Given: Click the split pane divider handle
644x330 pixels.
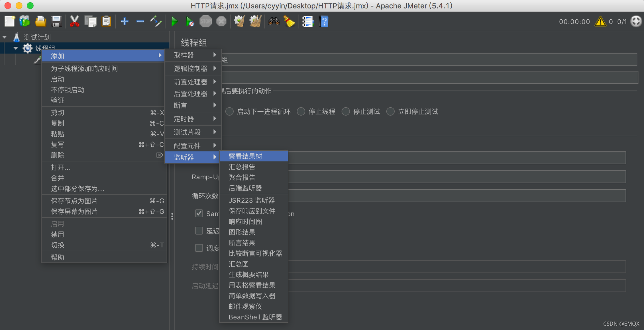Looking at the screenshot, I should pos(172,216).
